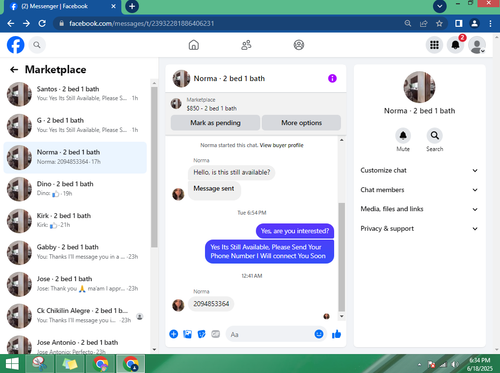Choose a GIF icon in composer
The image size is (500, 373).
[216, 334]
